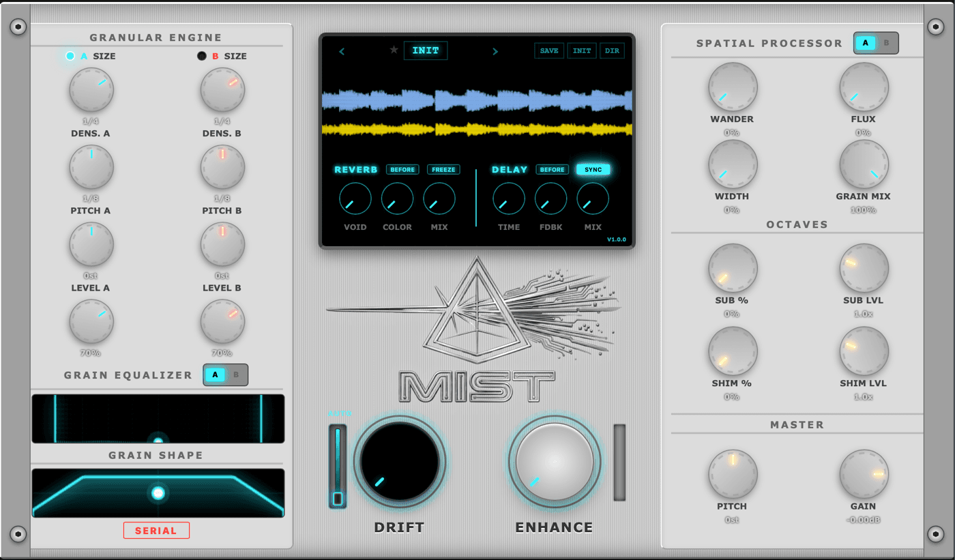
Task: Click the LEVEL A 70% value
Action: tap(91, 353)
